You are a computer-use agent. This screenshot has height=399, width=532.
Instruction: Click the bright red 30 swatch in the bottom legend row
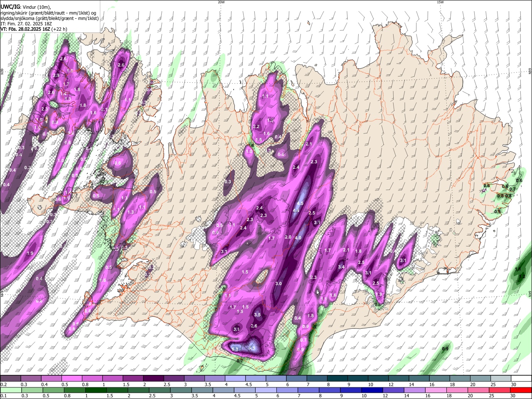(521, 390)
